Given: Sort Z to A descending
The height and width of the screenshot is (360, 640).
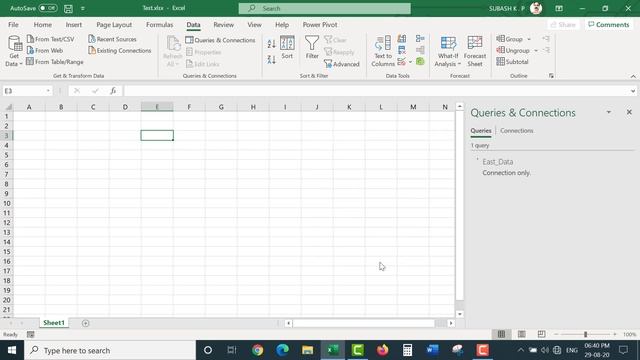Looking at the screenshot, I should [271, 60].
